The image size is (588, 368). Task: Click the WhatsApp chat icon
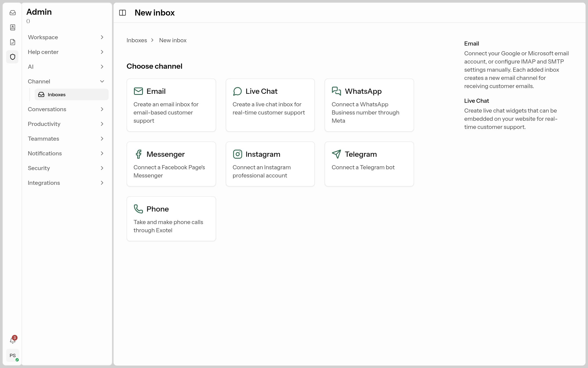336,91
